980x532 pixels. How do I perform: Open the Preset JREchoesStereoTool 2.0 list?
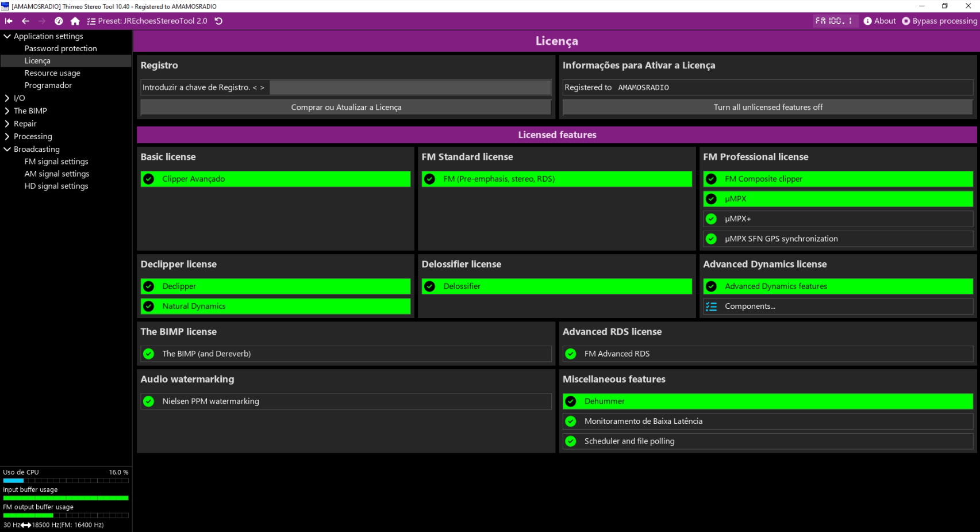147,21
